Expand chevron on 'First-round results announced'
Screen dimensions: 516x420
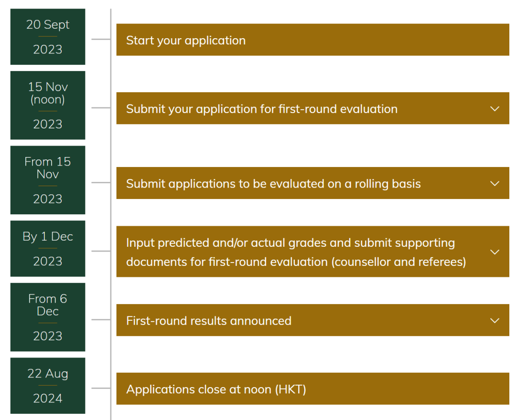(494, 320)
